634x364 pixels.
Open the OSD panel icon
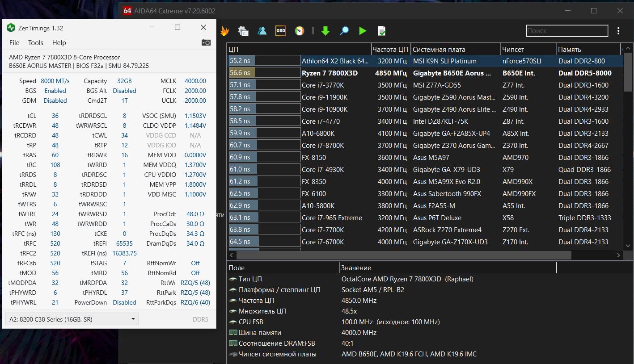281,31
